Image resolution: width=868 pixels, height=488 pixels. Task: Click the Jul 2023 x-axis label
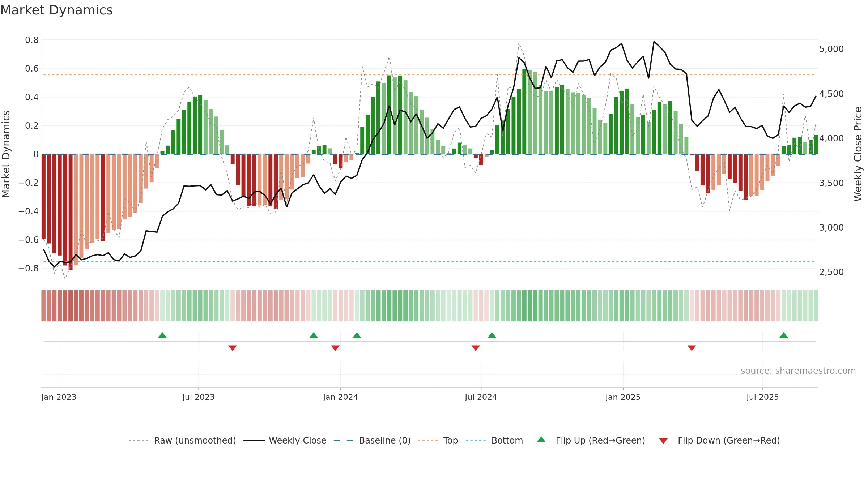point(199,397)
